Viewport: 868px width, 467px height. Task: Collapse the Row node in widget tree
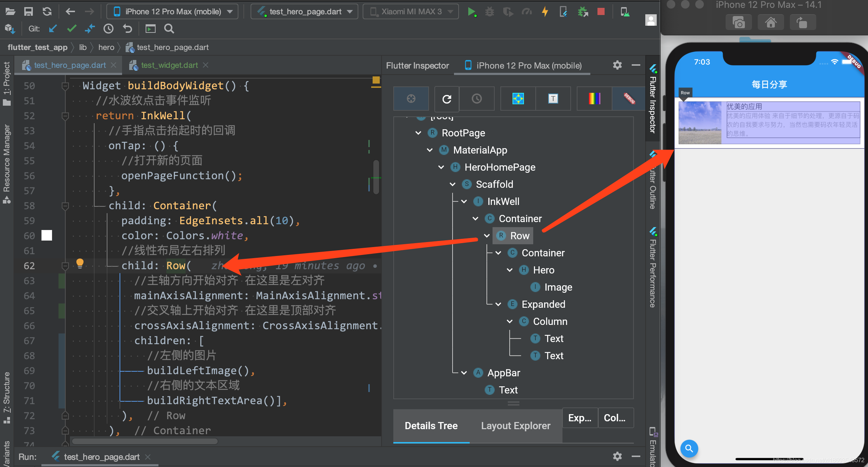(487, 236)
